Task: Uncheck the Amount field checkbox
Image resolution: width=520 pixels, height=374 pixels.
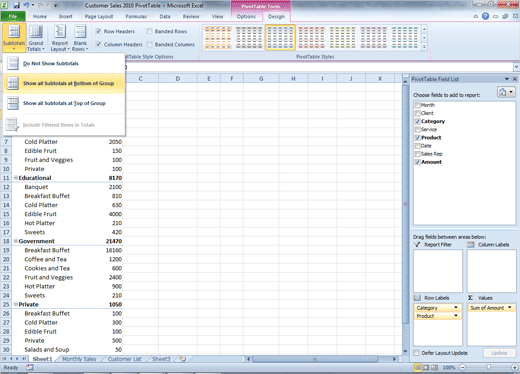Action: [417, 162]
